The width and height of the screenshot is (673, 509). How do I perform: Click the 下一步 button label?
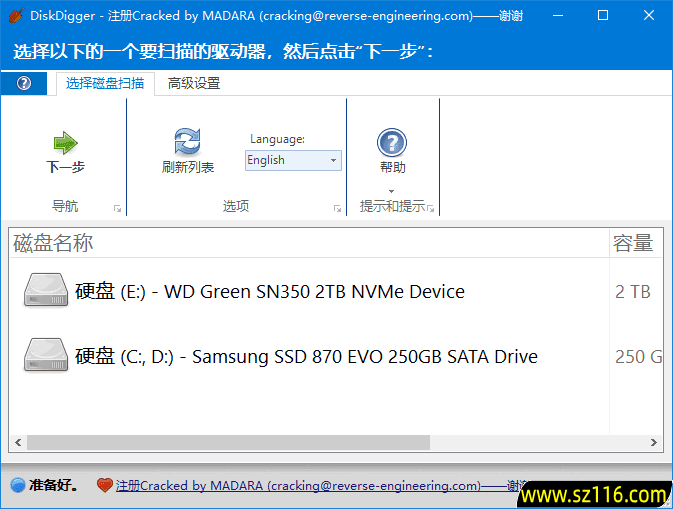click(65, 167)
